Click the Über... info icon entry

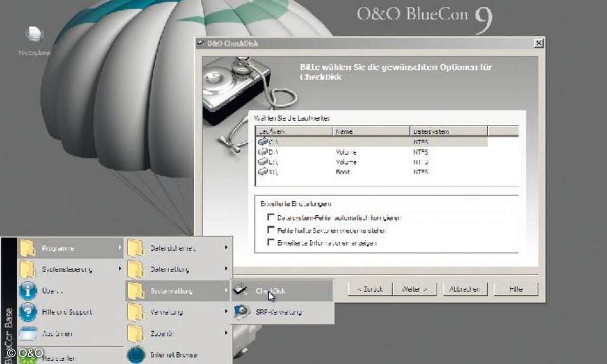click(x=28, y=291)
